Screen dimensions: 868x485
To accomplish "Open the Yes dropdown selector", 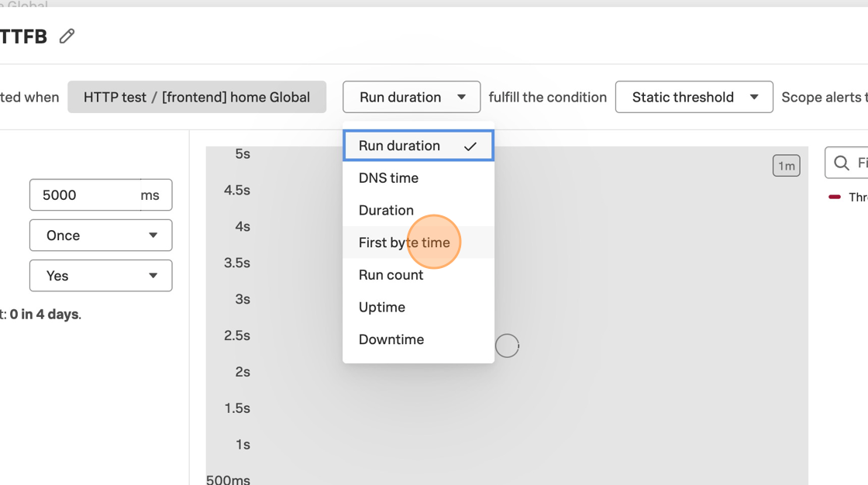I will [x=101, y=276].
